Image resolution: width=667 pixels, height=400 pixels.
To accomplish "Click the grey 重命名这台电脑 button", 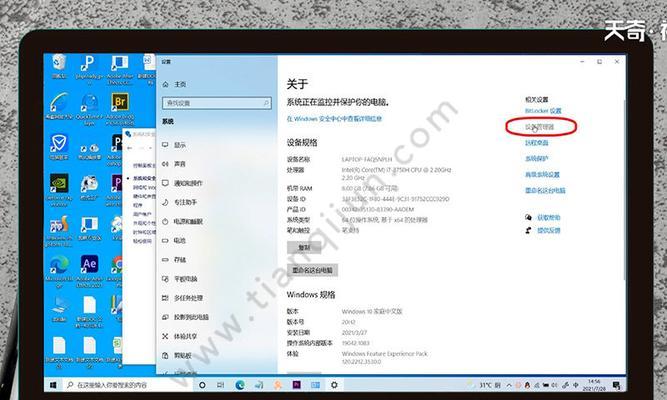I will tap(313, 270).
